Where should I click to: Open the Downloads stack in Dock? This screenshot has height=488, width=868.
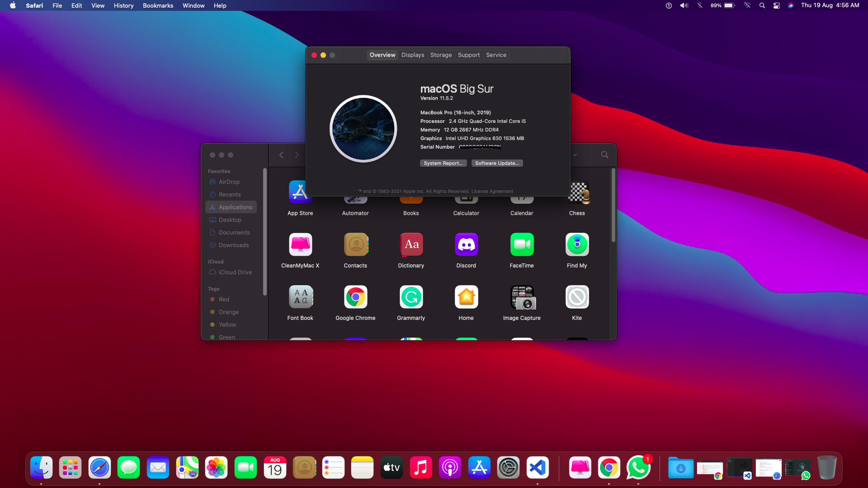click(x=680, y=468)
